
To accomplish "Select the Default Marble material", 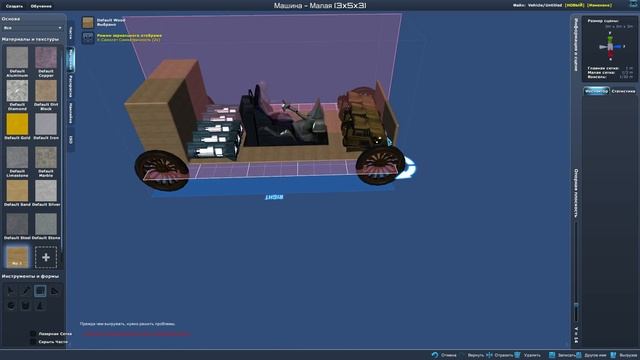I will [x=46, y=158].
